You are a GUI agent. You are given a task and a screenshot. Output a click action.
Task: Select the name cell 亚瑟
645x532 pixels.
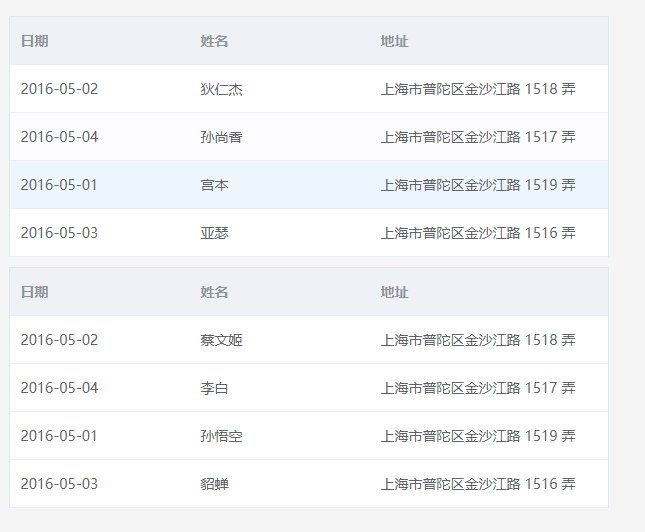point(214,233)
